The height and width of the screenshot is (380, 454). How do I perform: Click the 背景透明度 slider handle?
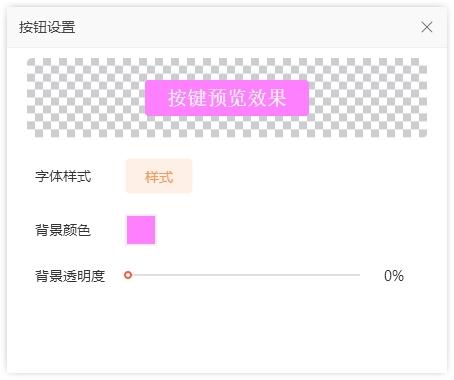[128, 275]
